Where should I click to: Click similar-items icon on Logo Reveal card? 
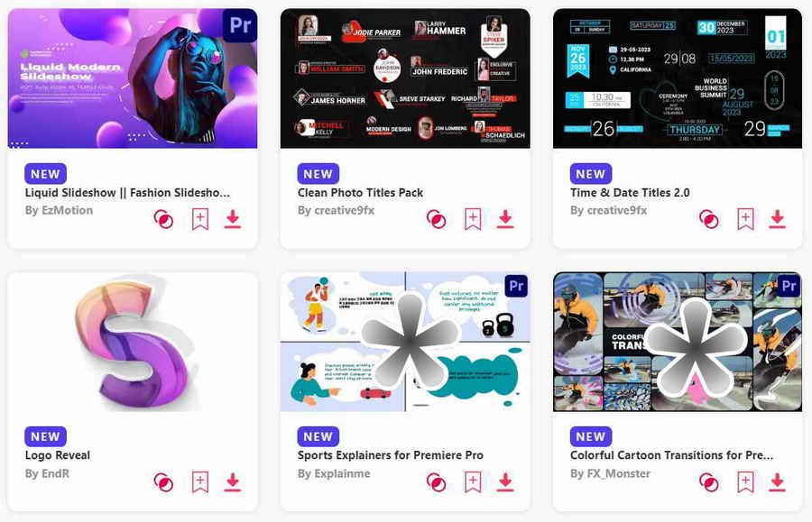pyautogui.click(x=163, y=482)
